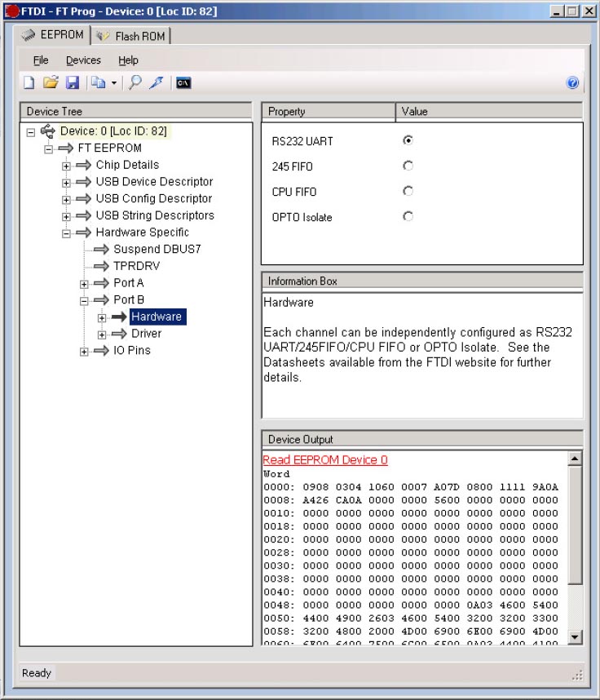Click the 0000: row in Device Output
Image resolution: width=600 pixels, height=700 pixels.
tap(411, 487)
